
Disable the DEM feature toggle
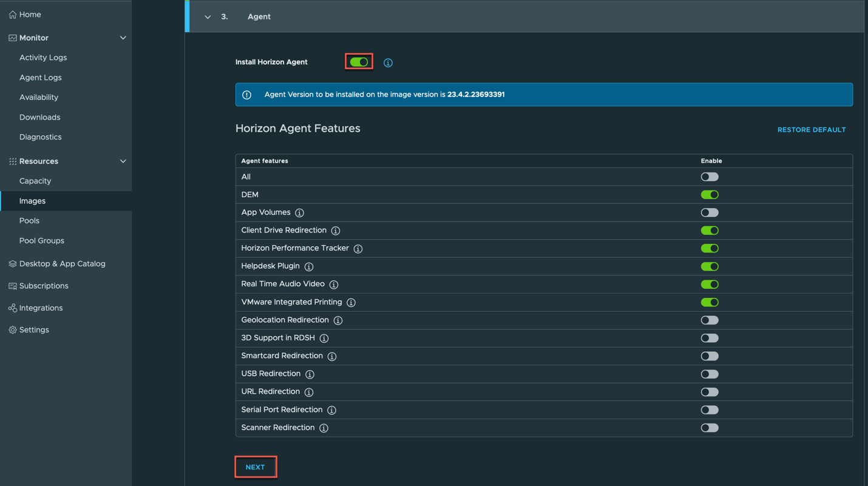click(710, 195)
